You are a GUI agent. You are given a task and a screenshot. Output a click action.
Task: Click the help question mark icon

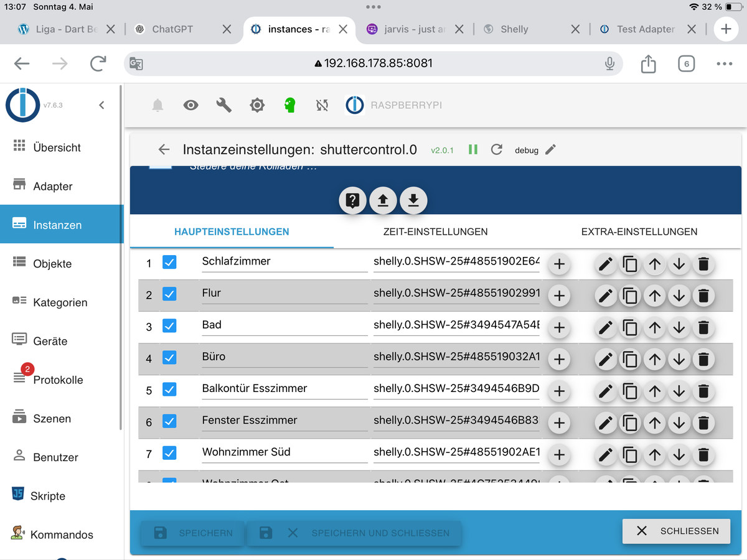point(352,200)
